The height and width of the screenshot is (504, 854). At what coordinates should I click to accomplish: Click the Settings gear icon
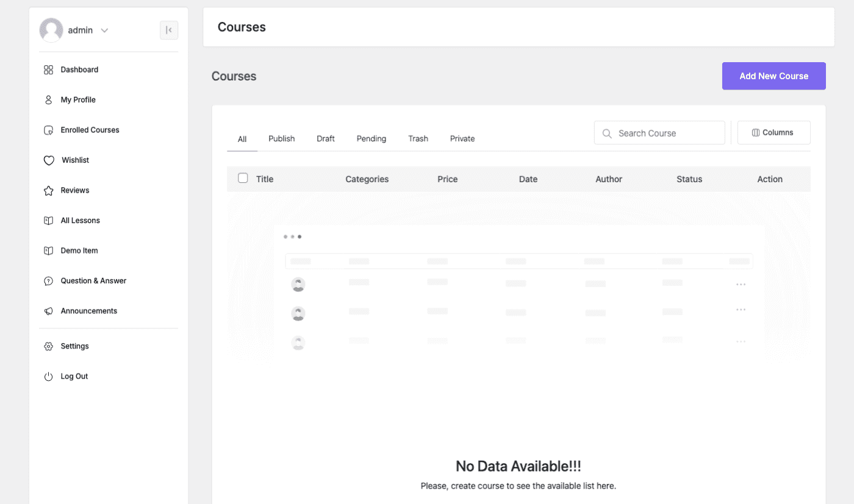tap(49, 347)
